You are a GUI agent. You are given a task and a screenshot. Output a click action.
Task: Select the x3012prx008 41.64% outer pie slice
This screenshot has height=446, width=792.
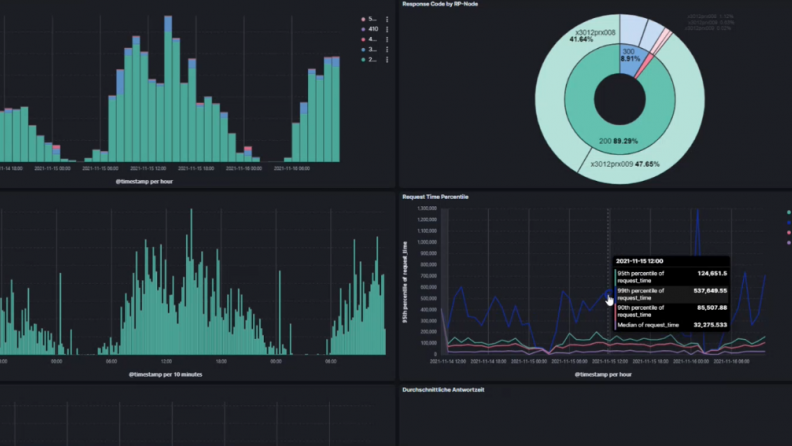point(594,36)
